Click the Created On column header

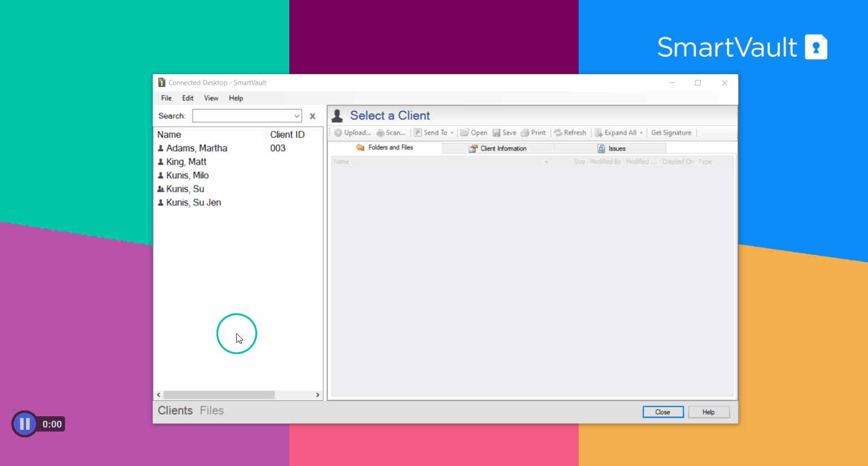(678, 162)
